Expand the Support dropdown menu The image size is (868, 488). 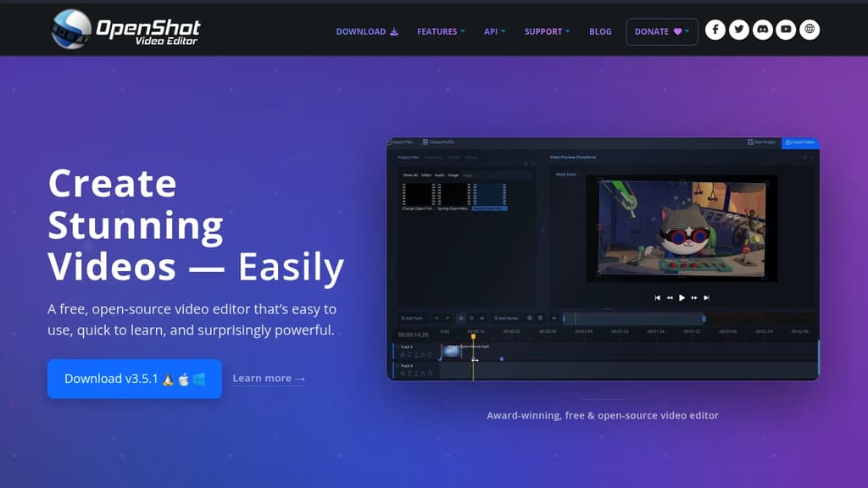click(x=547, y=31)
